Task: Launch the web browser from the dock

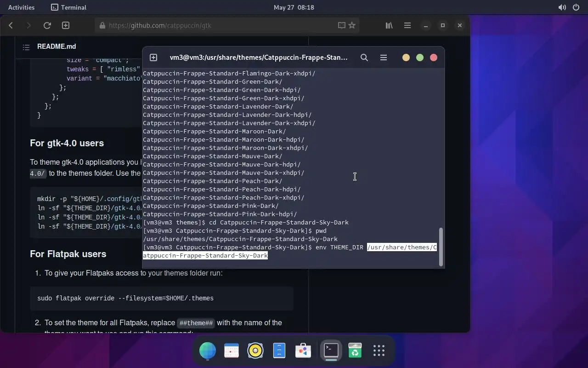Action: click(x=208, y=351)
